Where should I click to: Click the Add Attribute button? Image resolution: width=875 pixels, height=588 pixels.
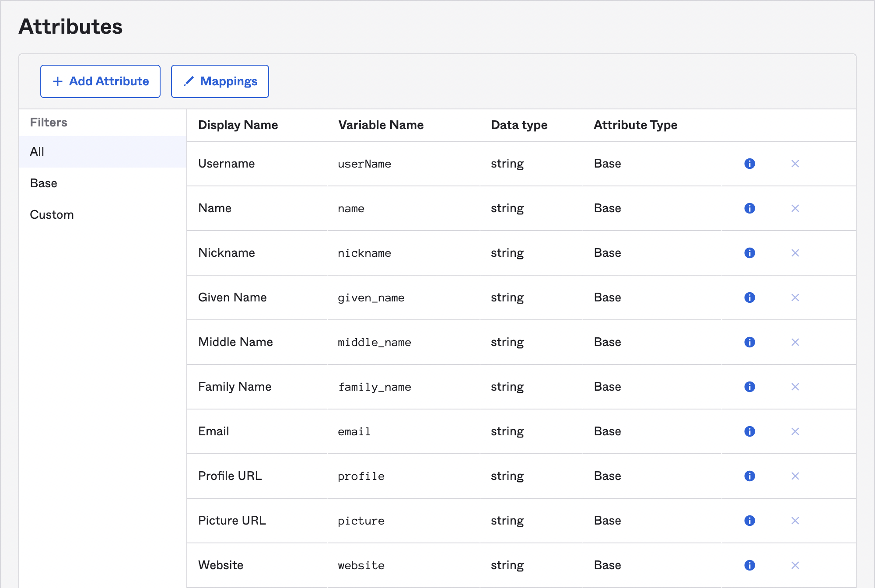tap(100, 81)
